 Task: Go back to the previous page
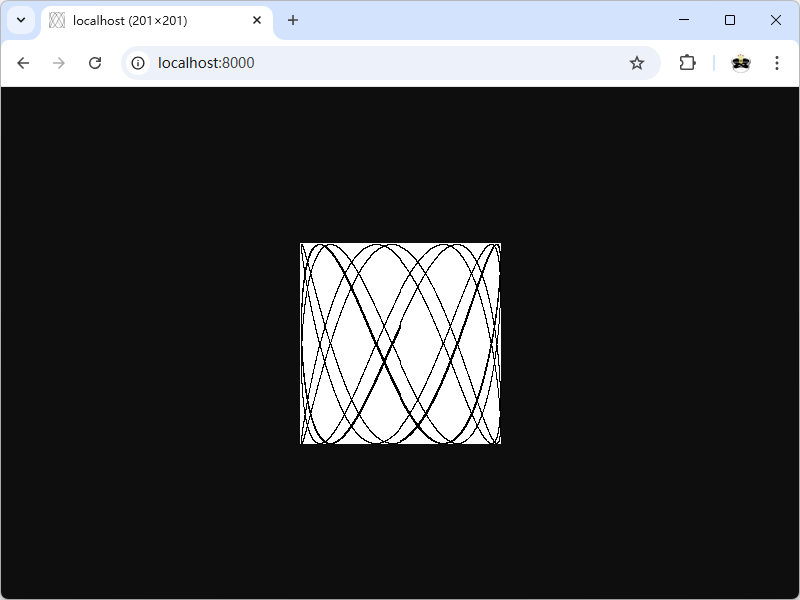point(23,63)
